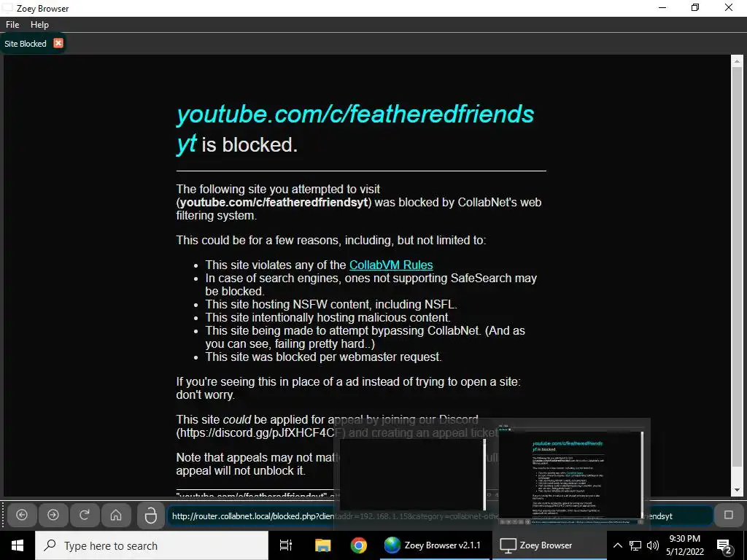Go forward with the forward arrow button
The height and width of the screenshot is (560, 747).
[53, 515]
